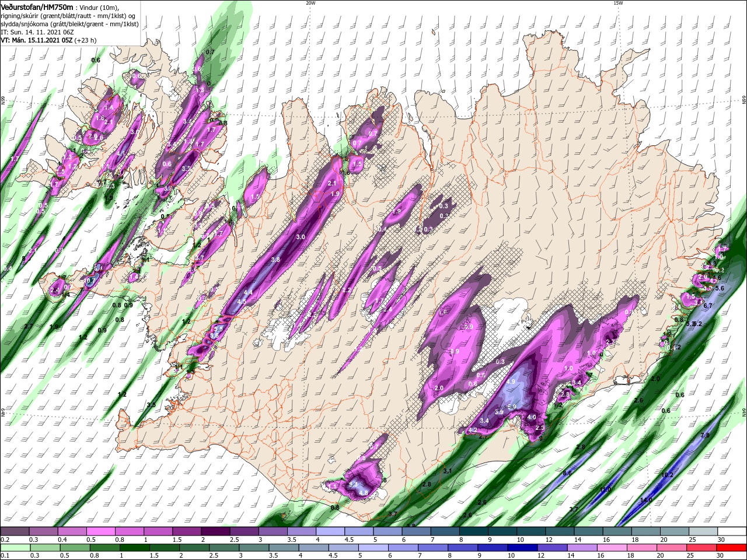Click the pale green 0.1 rain legend swatch
The width and height of the screenshot is (747, 560).
click(14, 548)
